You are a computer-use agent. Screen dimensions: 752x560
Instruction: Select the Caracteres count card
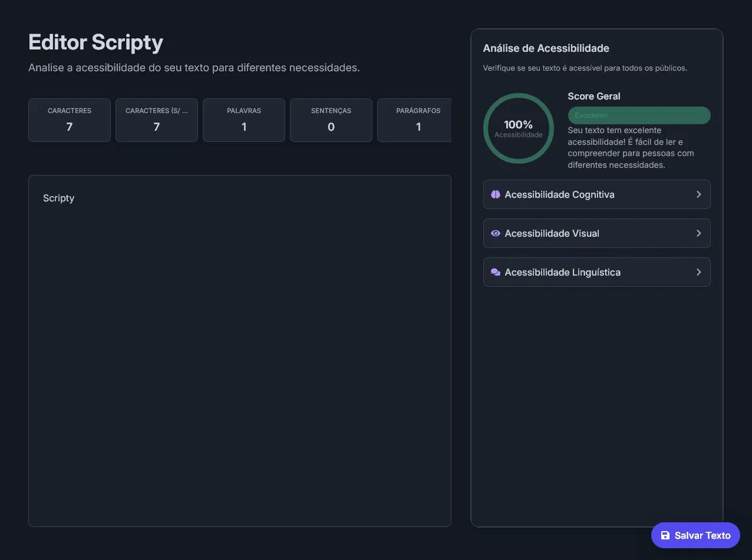pyautogui.click(x=70, y=120)
